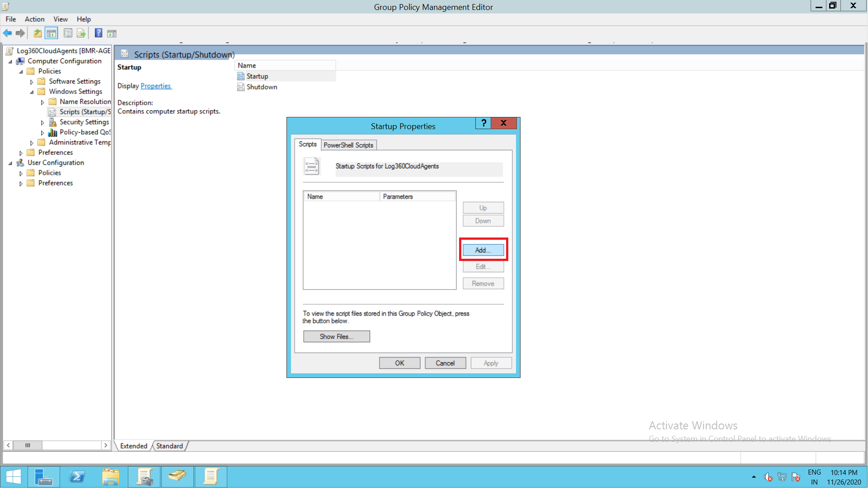Screen dimensions: 868x489
Task: Click the tree pane horizontal scrollbar thumb
Action: click(x=28, y=446)
